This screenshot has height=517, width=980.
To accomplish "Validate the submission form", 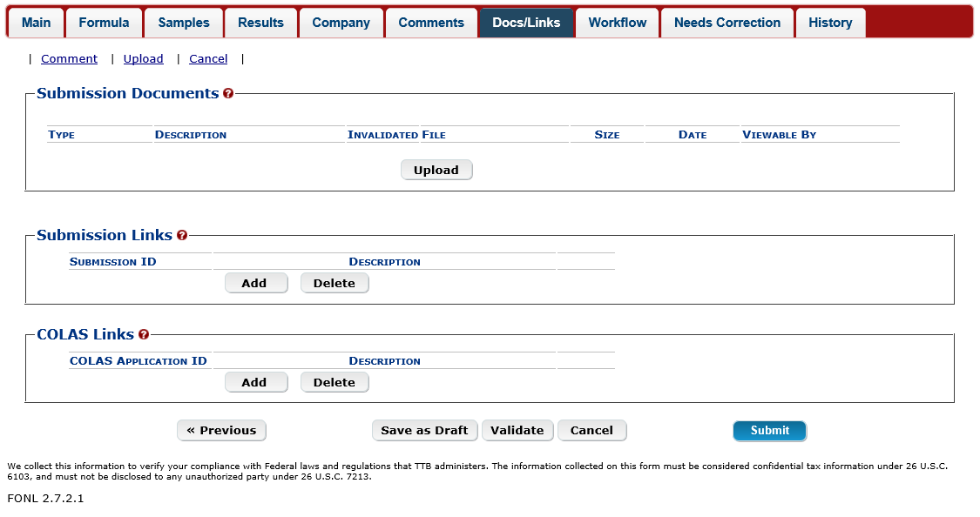I will point(517,430).
